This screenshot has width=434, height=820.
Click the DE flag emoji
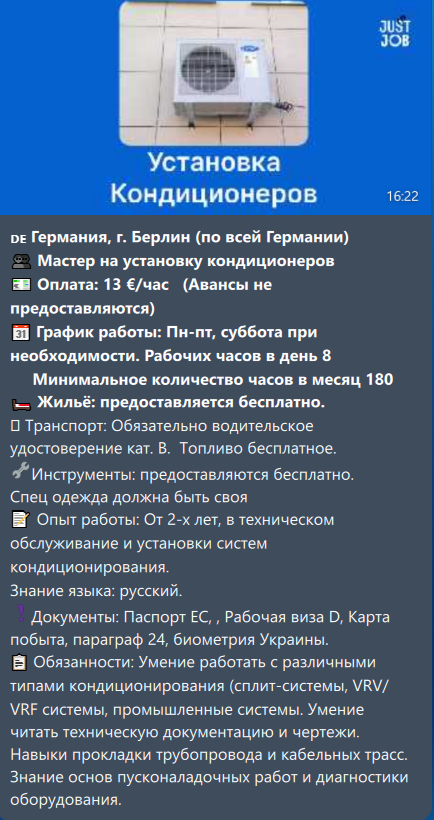tap(19, 239)
